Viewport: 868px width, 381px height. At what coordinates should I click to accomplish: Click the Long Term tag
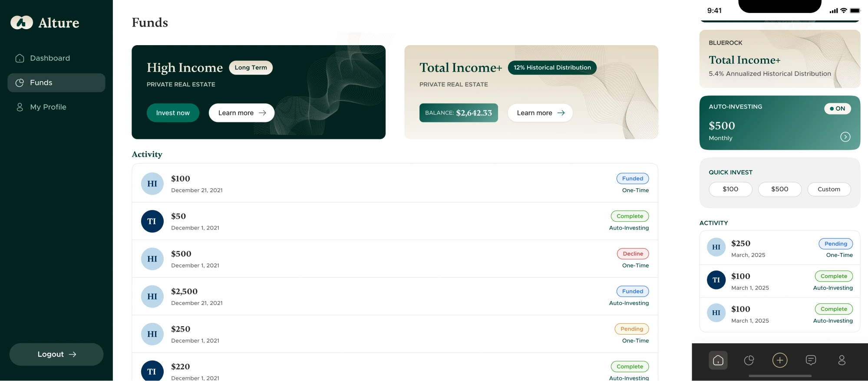pos(251,68)
